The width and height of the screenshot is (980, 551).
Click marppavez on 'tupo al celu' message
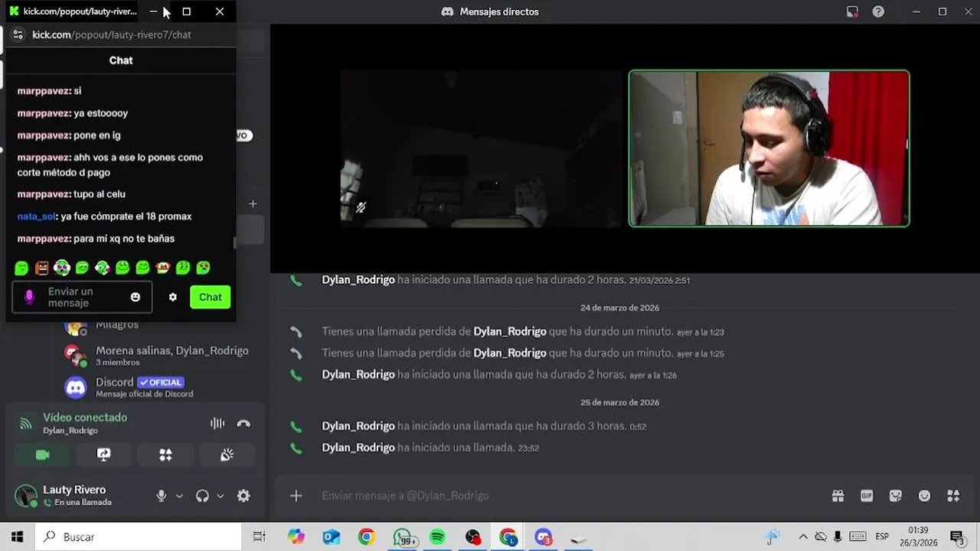click(44, 194)
